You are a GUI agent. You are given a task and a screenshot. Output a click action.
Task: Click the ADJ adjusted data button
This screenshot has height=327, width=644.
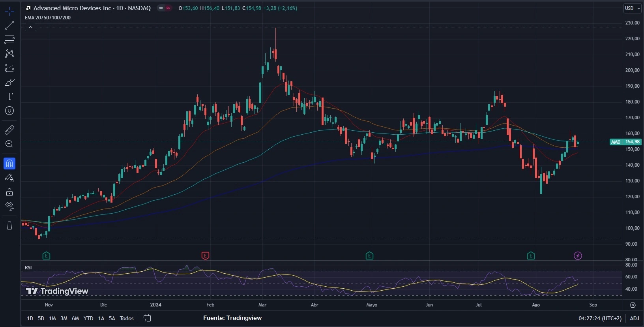(635, 318)
